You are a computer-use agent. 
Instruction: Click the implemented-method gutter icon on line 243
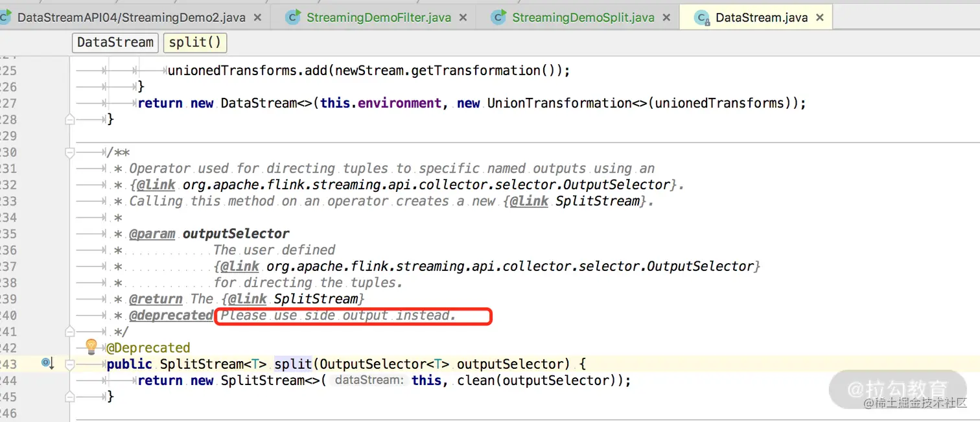[47, 364]
